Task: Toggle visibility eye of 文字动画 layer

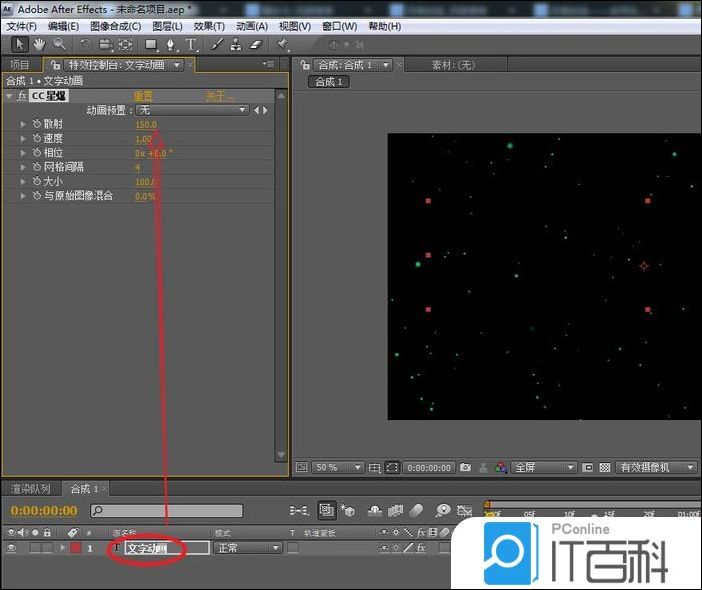Action: (x=11, y=548)
